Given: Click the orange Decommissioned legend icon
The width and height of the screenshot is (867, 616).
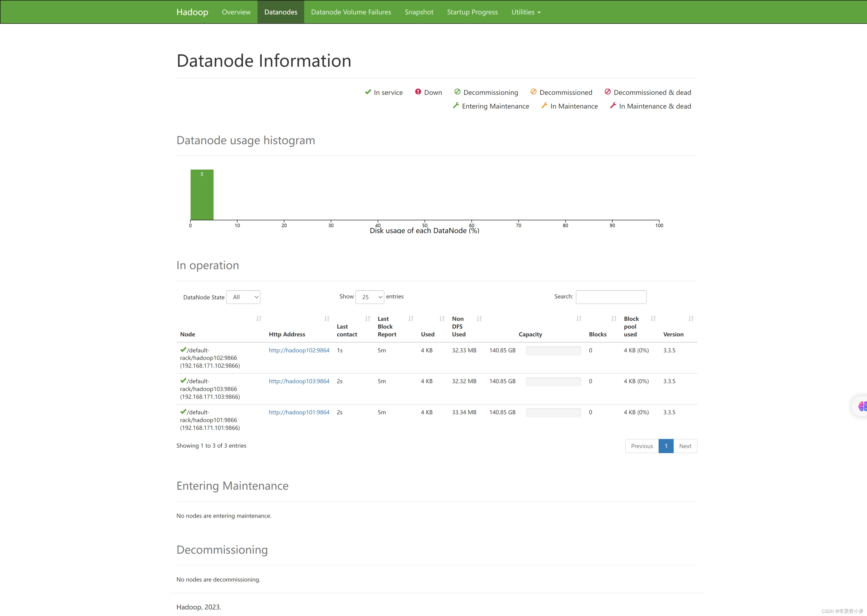Looking at the screenshot, I should (x=533, y=92).
